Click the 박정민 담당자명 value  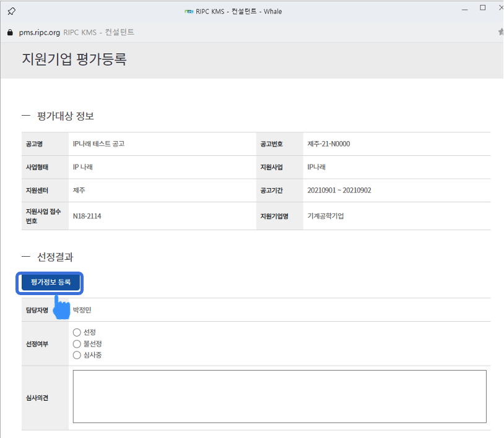[x=82, y=310]
